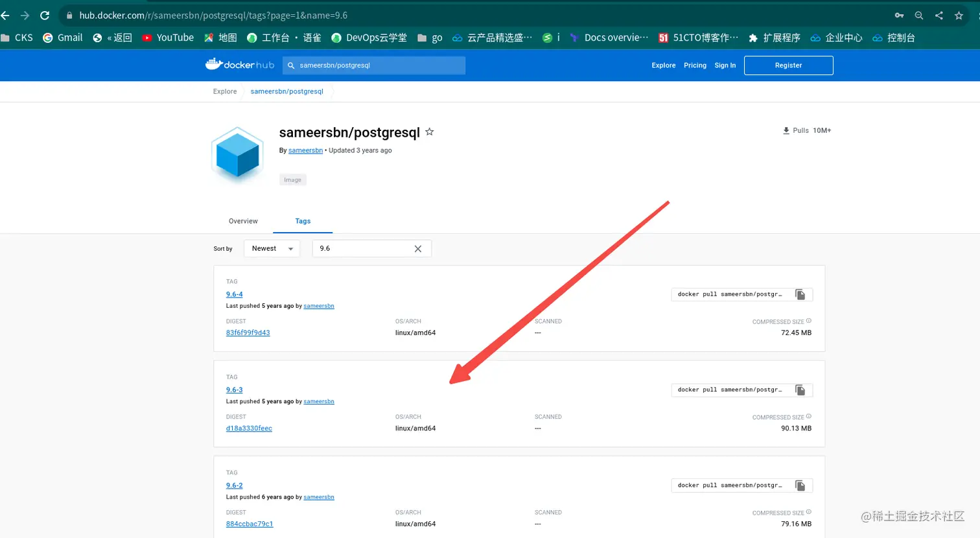Click the Register button
Image resolution: width=980 pixels, height=538 pixels.
(788, 65)
